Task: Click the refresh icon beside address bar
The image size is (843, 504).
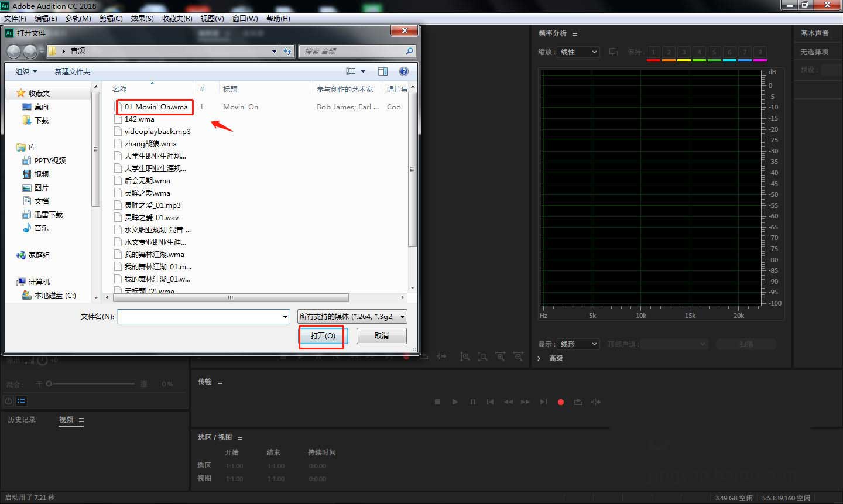Action: (x=287, y=52)
